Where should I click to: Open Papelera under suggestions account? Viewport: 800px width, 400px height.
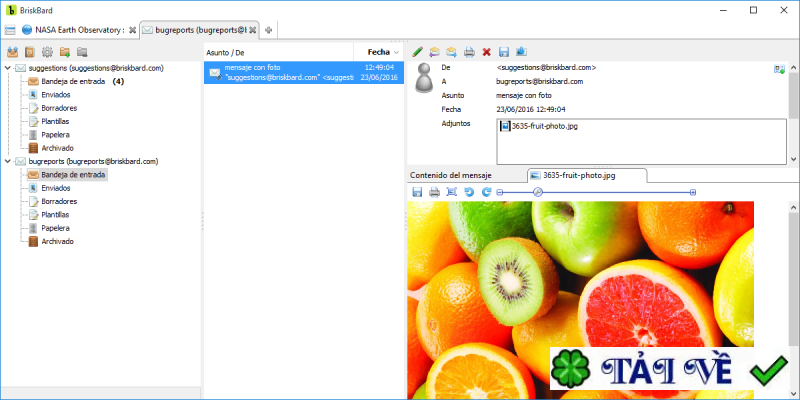pos(48,135)
